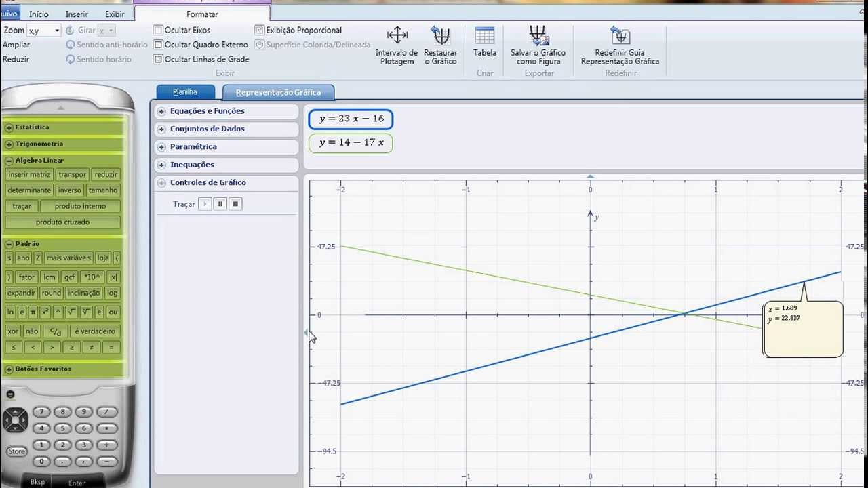Insert square root from Padrão keys
The image size is (868, 488).
pyautogui.click(x=72, y=312)
